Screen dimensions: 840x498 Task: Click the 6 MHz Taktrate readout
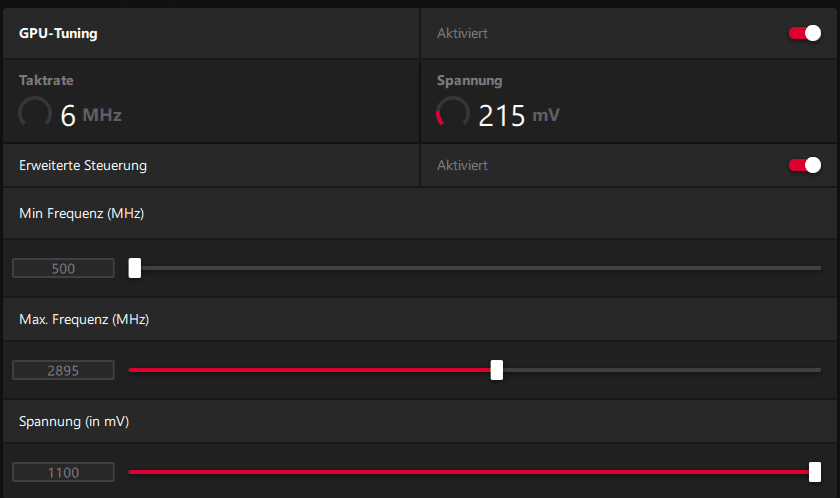pos(90,116)
